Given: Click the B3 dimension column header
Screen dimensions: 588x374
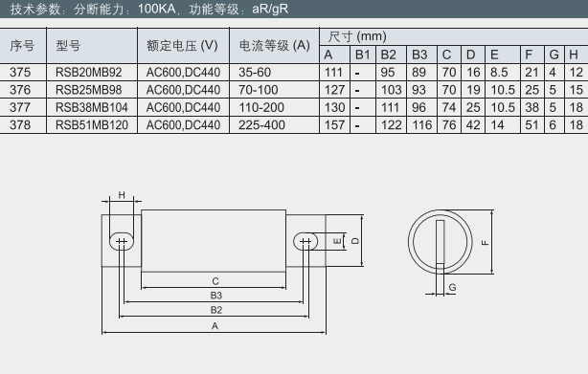Looking at the screenshot, I should point(421,55).
